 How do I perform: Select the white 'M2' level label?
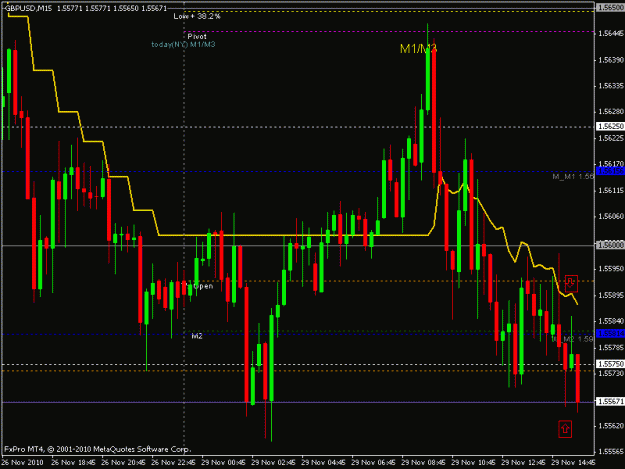click(197, 336)
